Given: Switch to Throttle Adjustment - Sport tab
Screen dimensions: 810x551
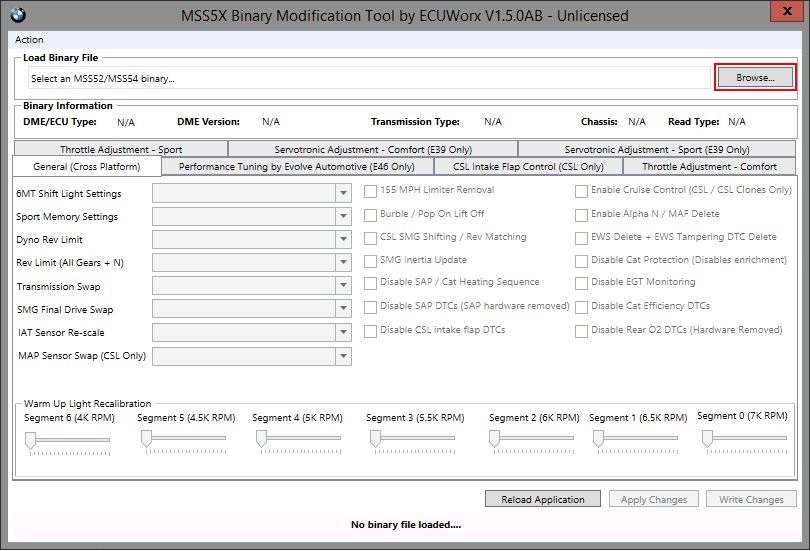Looking at the screenshot, I should point(121,149).
